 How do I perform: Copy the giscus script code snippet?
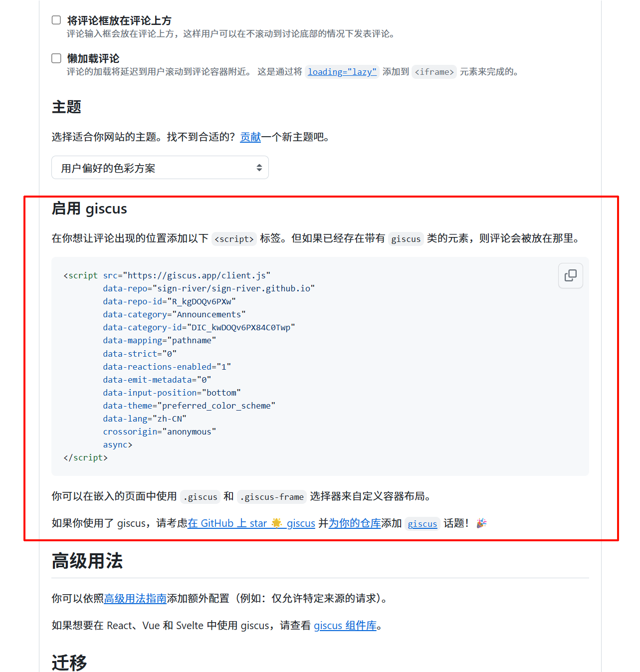570,275
